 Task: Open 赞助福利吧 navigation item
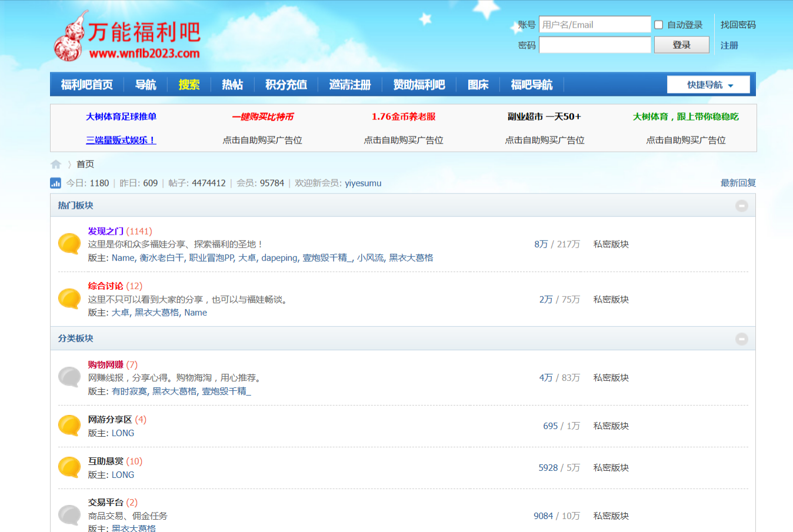tap(419, 85)
